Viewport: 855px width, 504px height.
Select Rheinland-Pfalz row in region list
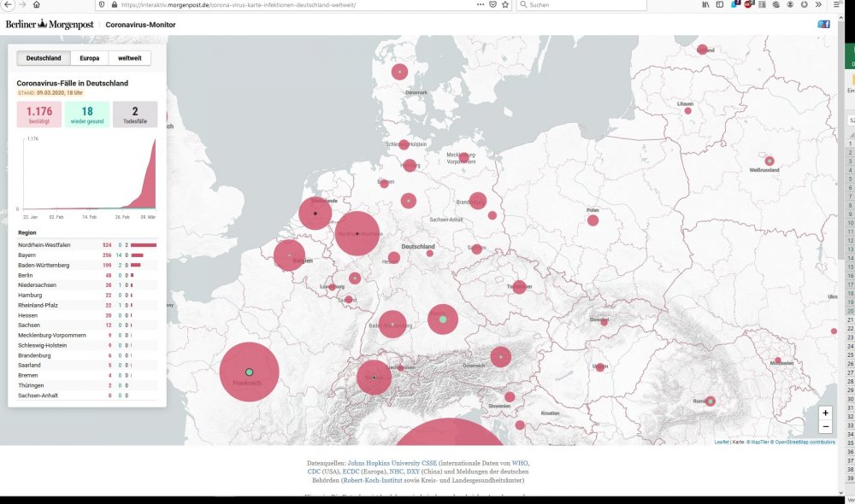tap(87, 305)
